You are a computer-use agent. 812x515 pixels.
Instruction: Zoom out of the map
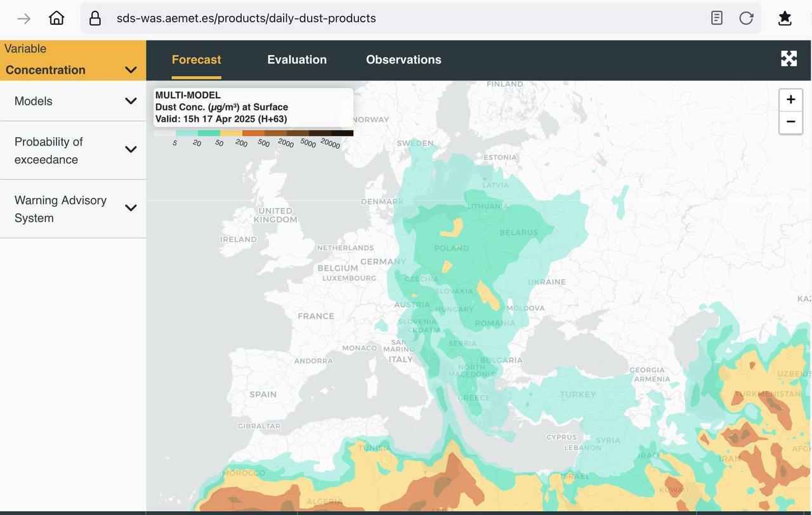point(790,122)
